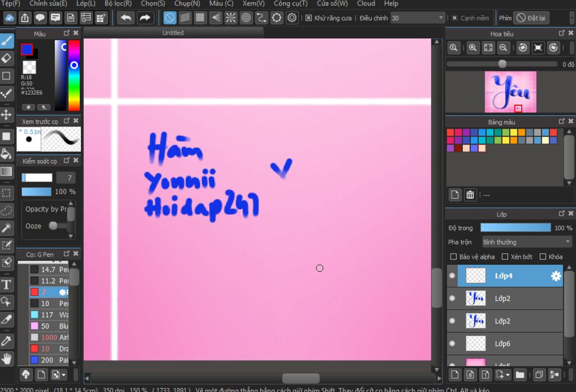Open the cloud save icon
576x392 pixels.
(x=10, y=17)
